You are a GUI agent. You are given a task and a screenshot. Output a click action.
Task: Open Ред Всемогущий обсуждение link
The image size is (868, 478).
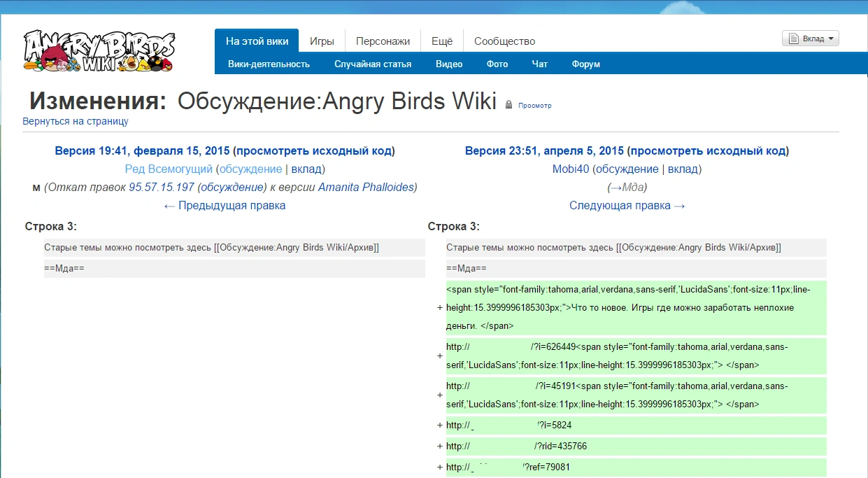pos(251,169)
